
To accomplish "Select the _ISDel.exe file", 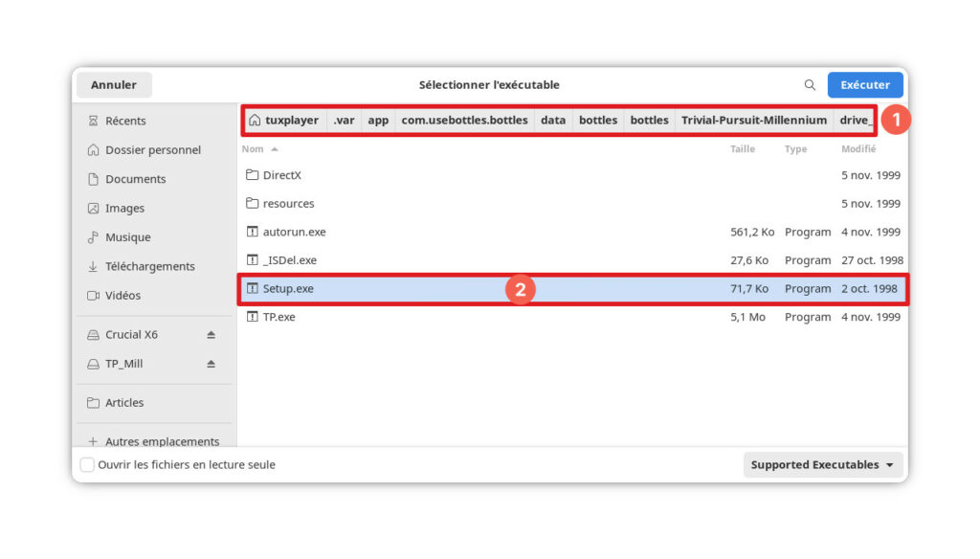I will coord(289,260).
